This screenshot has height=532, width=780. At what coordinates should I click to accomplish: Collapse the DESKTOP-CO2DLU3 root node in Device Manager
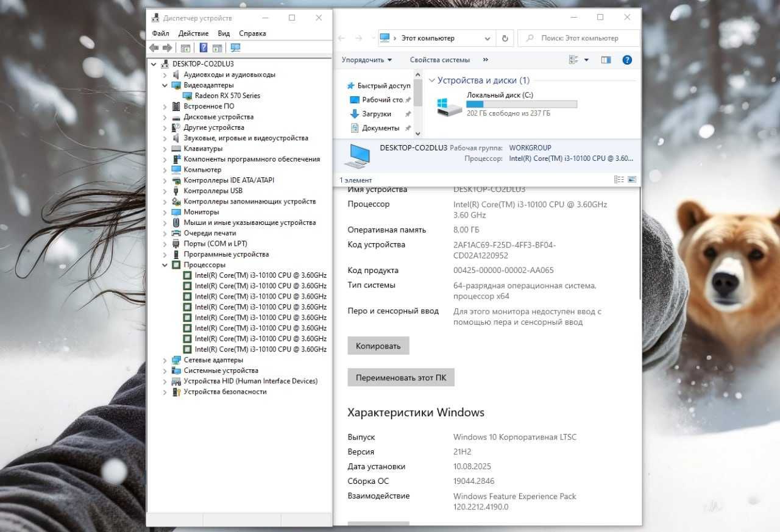pos(154,64)
